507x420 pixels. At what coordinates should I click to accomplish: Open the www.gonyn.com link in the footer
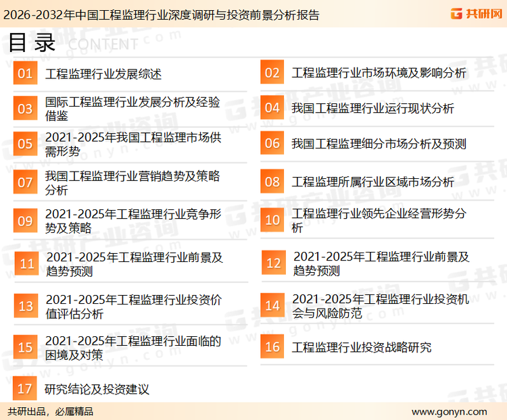pyautogui.click(x=449, y=412)
